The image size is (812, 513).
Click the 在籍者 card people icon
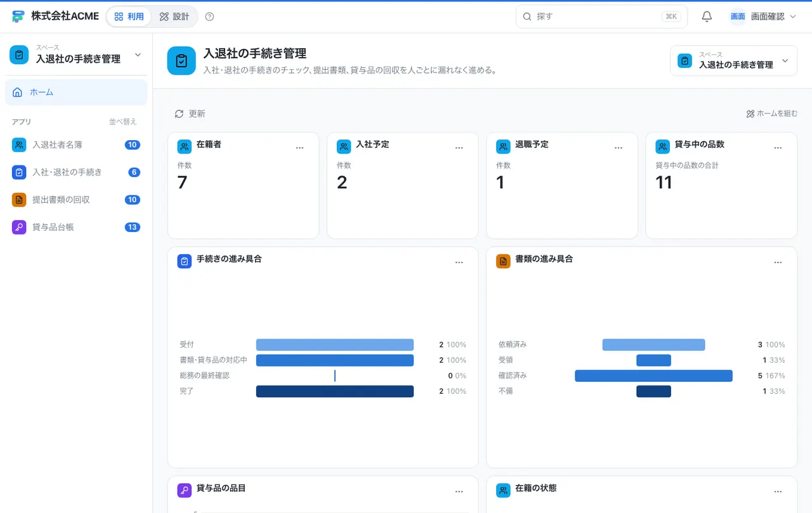click(x=185, y=147)
